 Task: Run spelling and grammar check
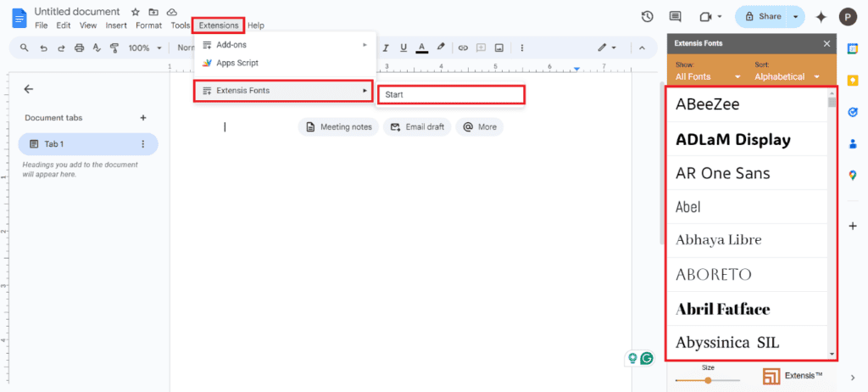click(x=97, y=48)
